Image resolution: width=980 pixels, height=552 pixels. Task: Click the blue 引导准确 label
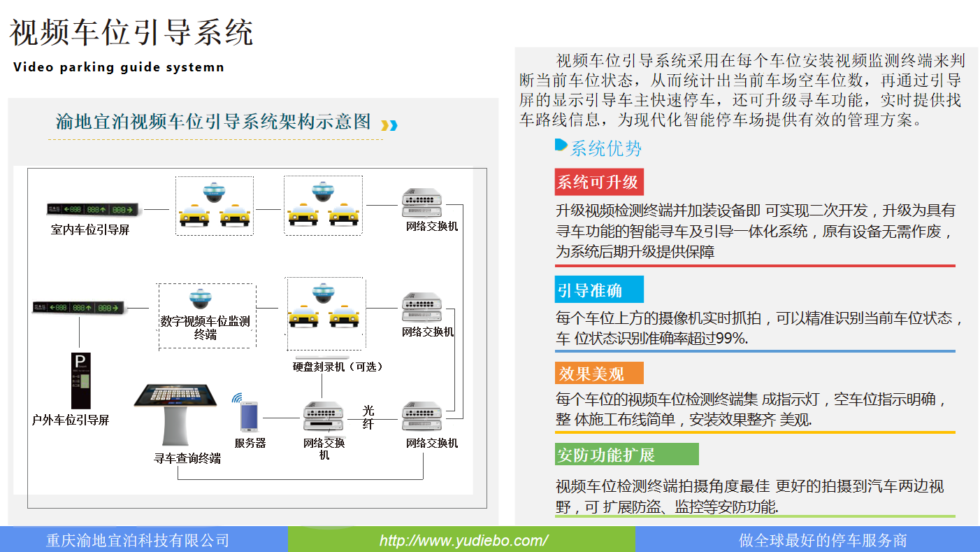598,290
